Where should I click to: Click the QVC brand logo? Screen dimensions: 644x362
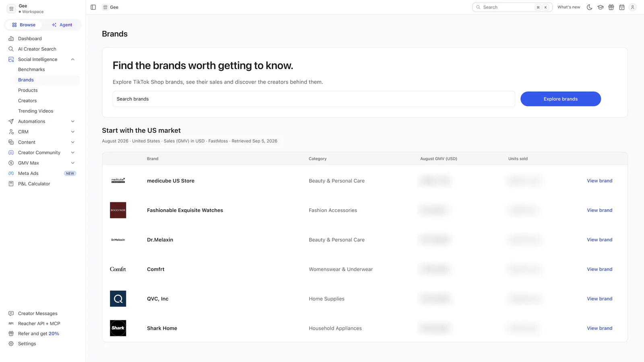(118, 299)
